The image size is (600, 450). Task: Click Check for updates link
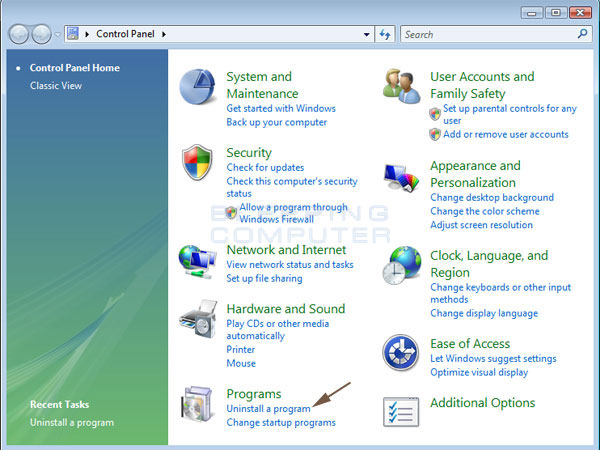[265, 167]
